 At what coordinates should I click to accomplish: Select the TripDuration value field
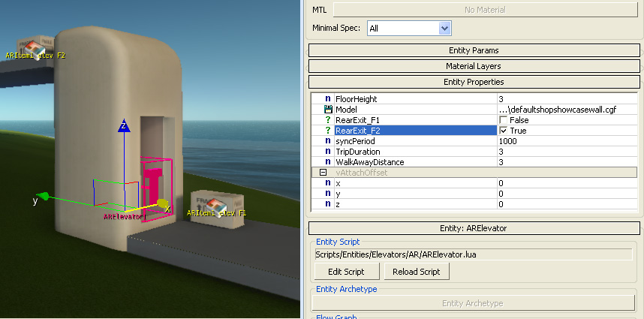tap(567, 152)
